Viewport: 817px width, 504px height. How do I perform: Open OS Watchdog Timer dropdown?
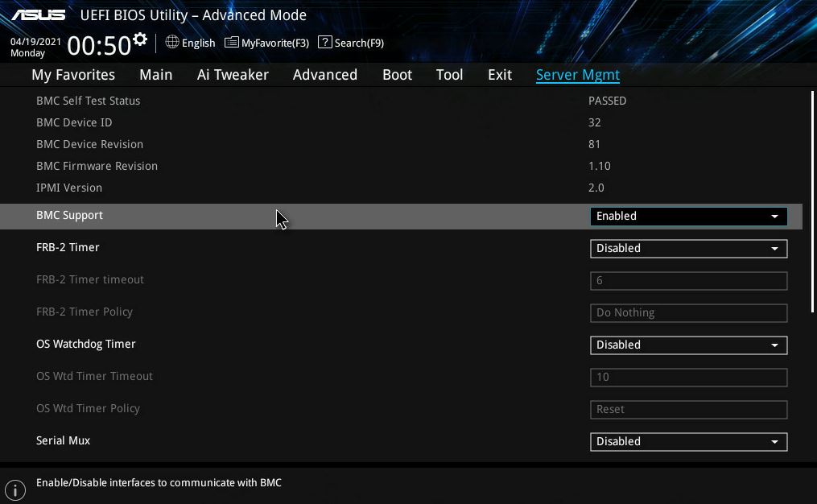tap(688, 345)
